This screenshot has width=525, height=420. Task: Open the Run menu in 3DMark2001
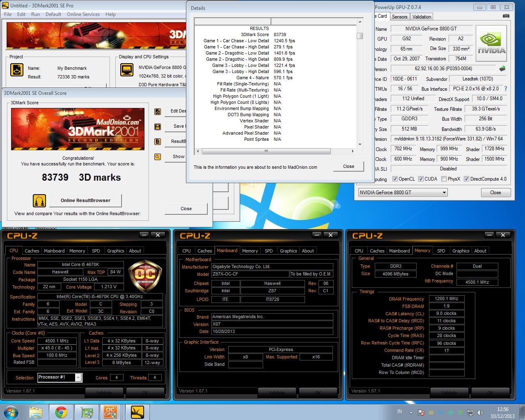(x=35, y=14)
